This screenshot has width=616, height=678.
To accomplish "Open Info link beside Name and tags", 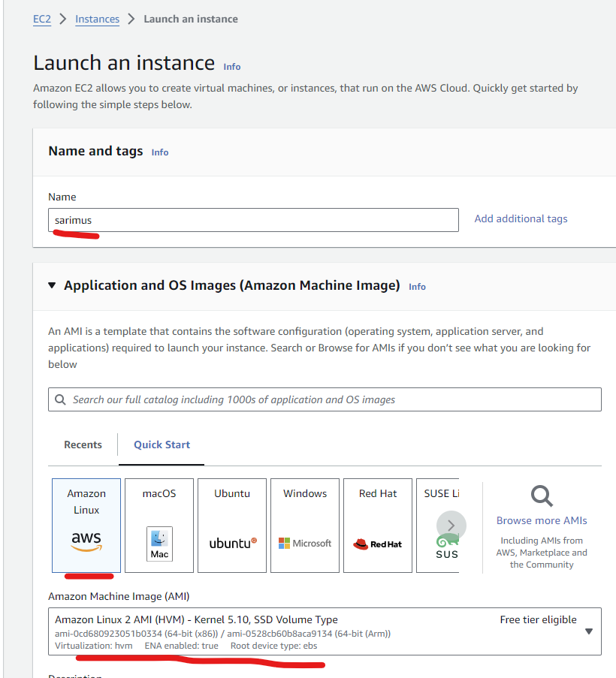I will coord(159,152).
